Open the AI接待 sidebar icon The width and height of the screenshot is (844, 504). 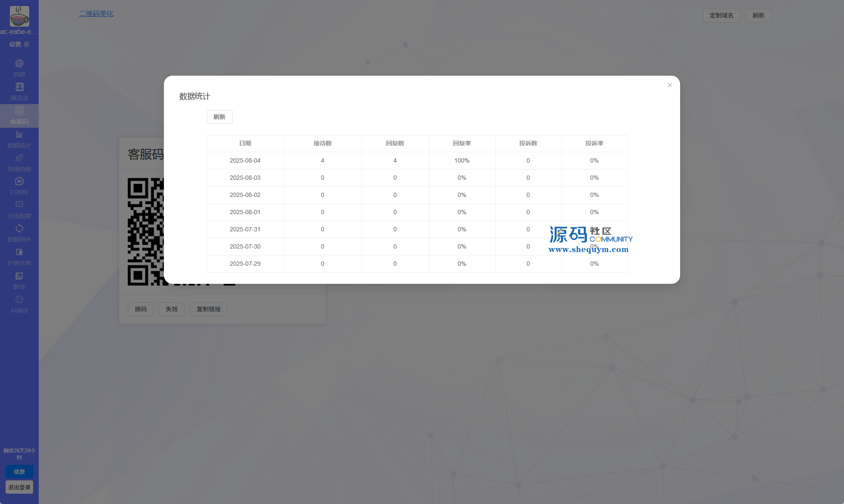pos(19,300)
